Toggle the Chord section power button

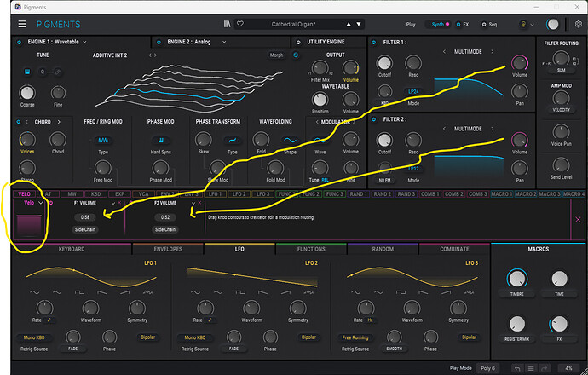pyautogui.click(x=19, y=122)
